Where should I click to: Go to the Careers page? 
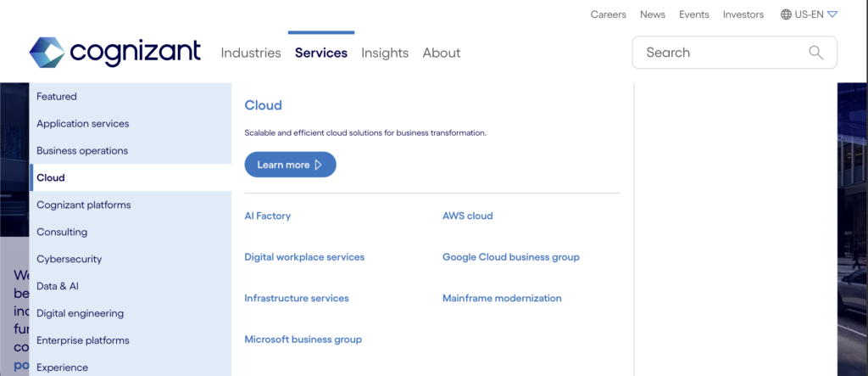point(609,14)
